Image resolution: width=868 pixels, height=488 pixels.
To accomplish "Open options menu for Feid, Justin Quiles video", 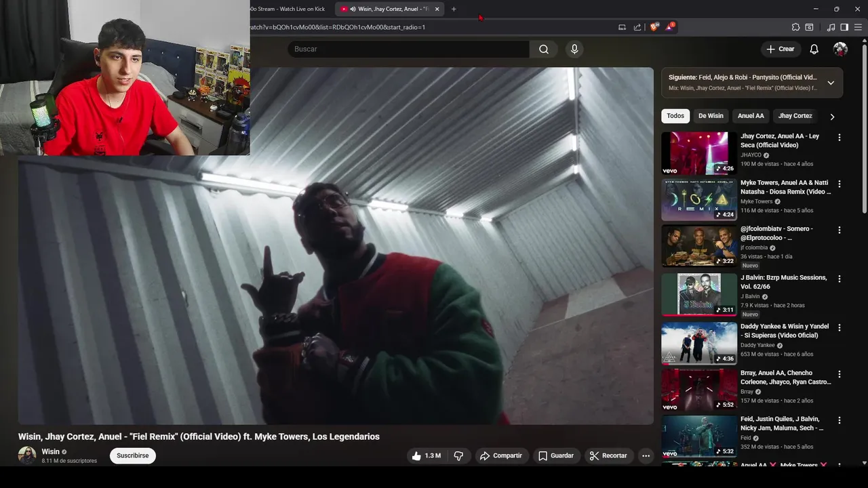I will (x=840, y=420).
